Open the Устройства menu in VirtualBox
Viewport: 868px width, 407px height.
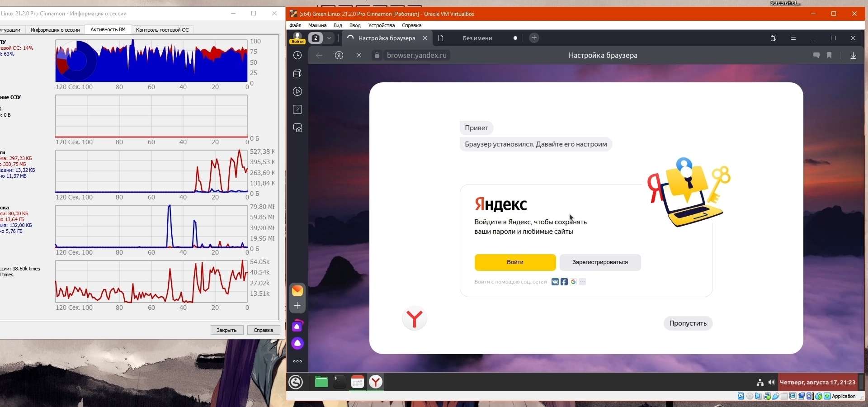click(x=382, y=25)
